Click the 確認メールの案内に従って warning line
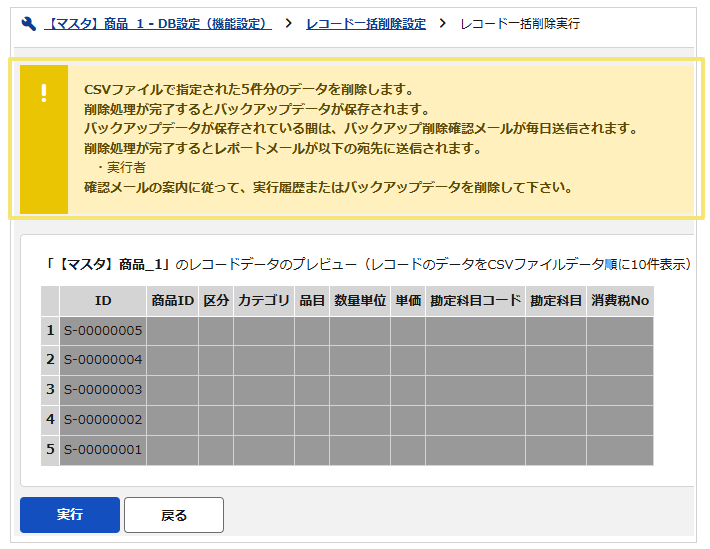 pos(328,187)
